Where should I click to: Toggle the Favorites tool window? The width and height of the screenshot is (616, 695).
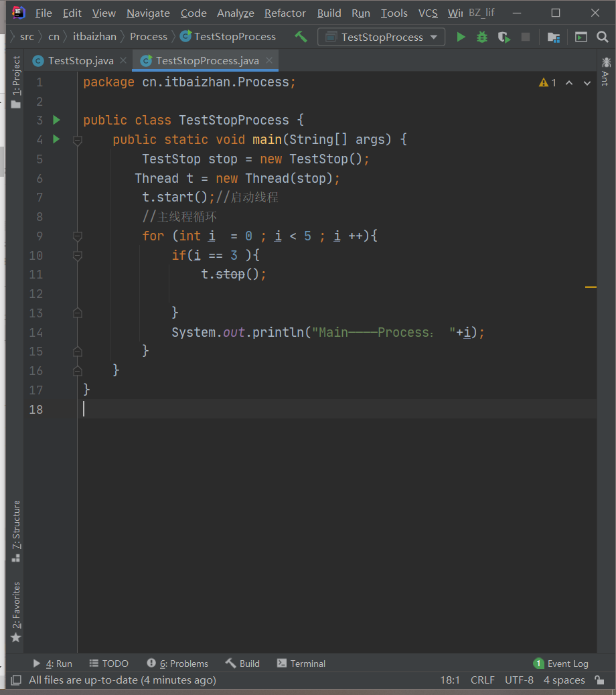coord(16,612)
